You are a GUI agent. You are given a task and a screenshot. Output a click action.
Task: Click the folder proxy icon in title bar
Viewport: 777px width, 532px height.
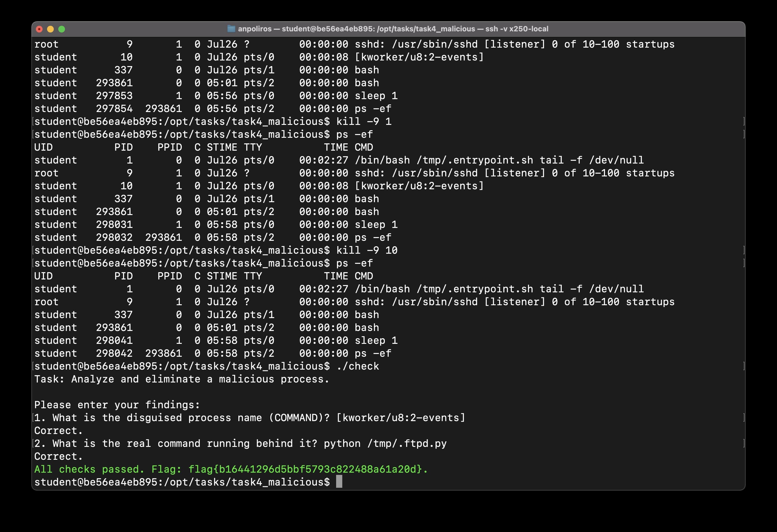(x=231, y=29)
